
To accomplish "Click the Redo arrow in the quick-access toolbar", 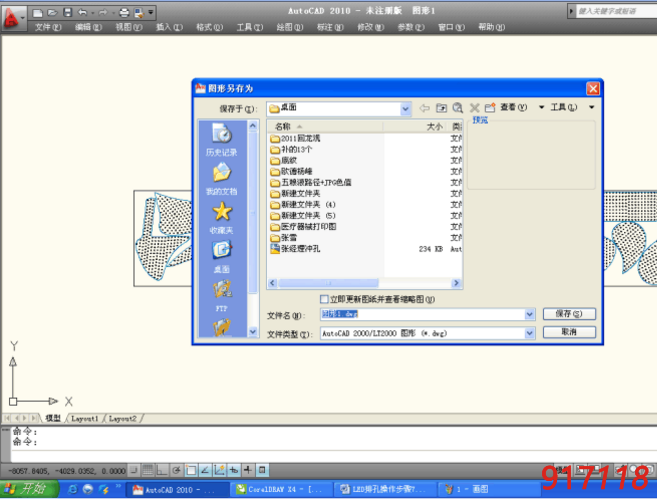I will [103, 13].
